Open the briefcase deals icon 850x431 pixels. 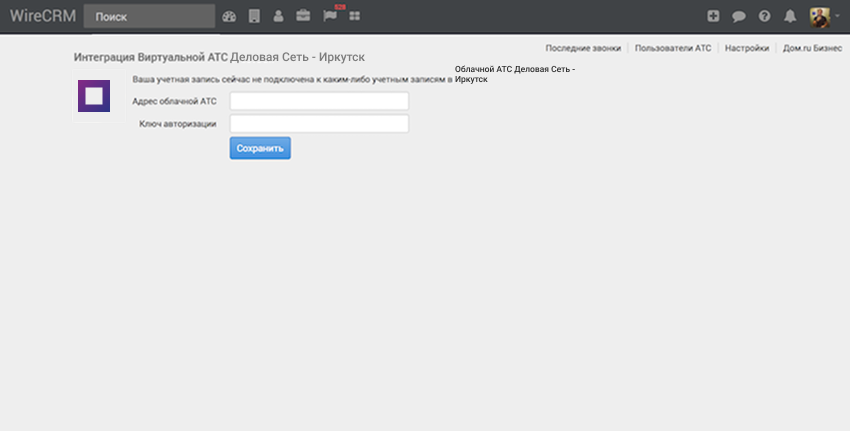(303, 16)
